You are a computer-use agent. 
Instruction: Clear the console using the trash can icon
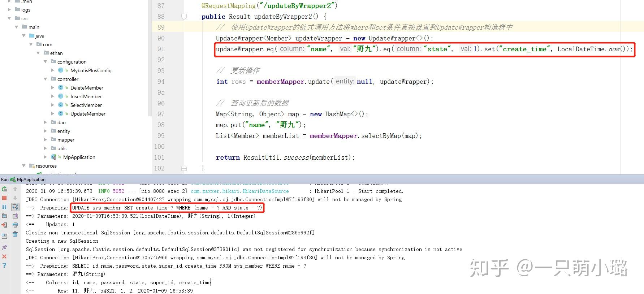(15, 234)
